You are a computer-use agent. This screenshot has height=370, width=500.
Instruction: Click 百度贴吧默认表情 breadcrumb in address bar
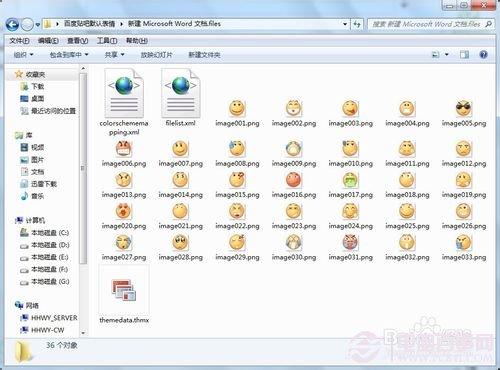pyautogui.click(x=89, y=24)
